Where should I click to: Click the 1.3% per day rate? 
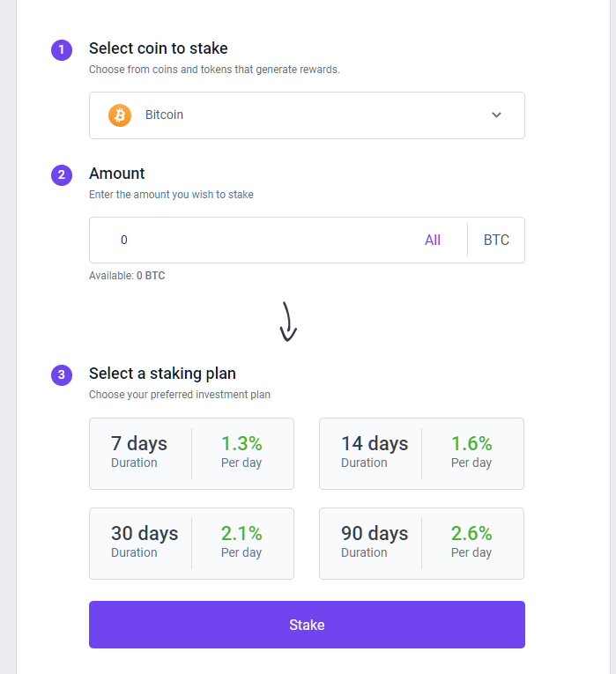tap(241, 443)
